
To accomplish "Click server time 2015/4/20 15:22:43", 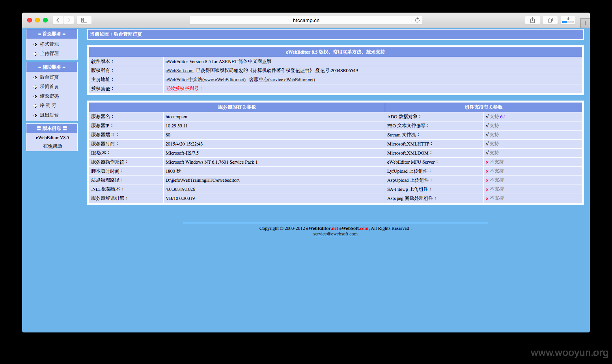I will [184, 144].
